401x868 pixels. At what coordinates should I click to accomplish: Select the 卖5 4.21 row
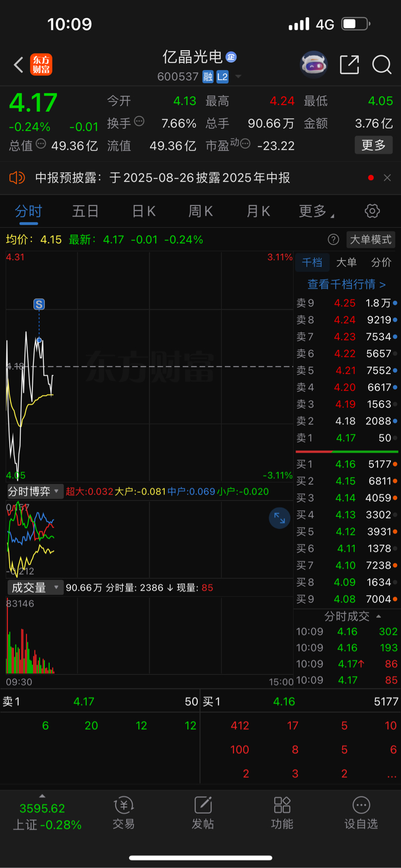347,370
